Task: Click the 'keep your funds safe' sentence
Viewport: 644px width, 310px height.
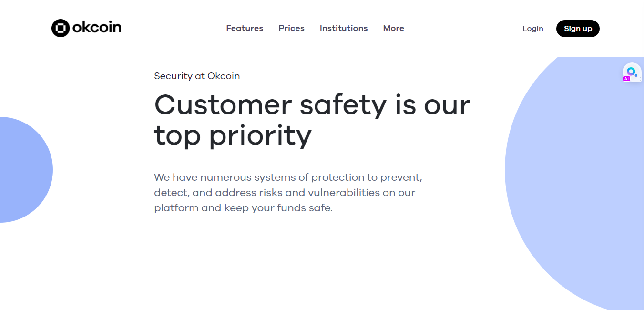Action: coord(278,208)
